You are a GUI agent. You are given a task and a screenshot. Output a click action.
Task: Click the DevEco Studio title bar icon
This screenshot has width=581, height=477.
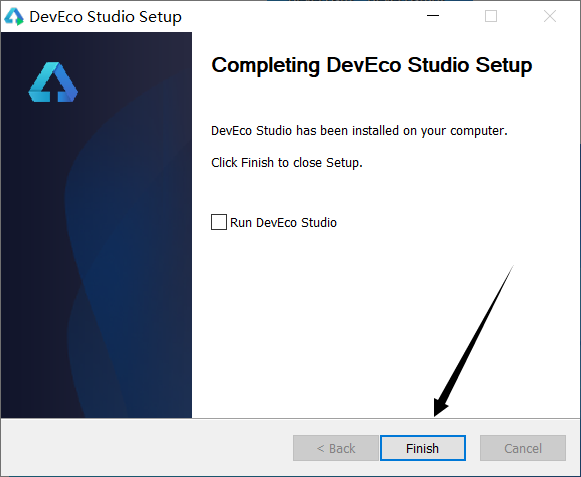coord(14,17)
